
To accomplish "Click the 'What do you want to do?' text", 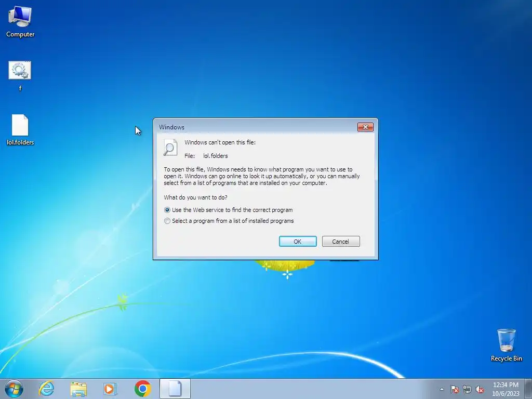I will pyautogui.click(x=195, y=197).
